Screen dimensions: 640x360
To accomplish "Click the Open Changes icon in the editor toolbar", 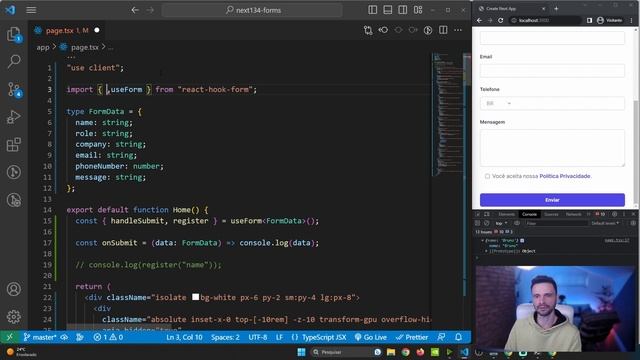I will (368, 30).
